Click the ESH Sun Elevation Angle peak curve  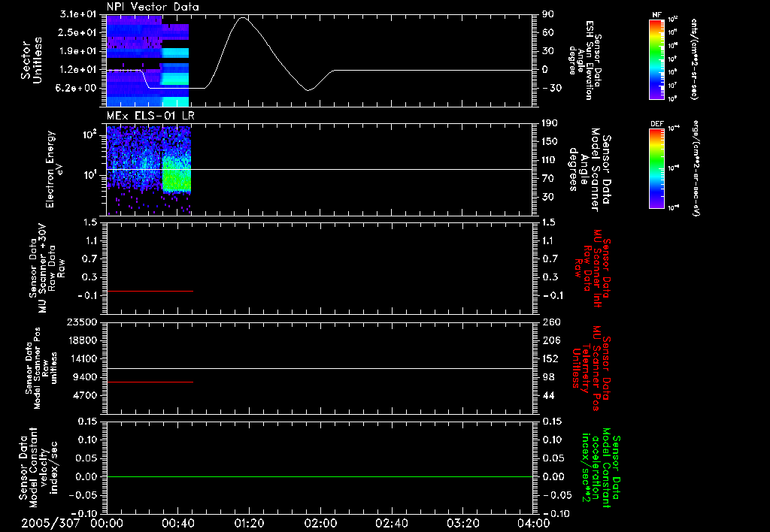tap(242, 18)
